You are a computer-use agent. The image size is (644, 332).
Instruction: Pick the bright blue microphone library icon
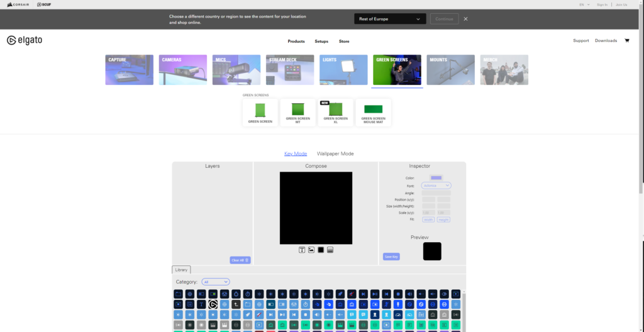click(398, 304)
